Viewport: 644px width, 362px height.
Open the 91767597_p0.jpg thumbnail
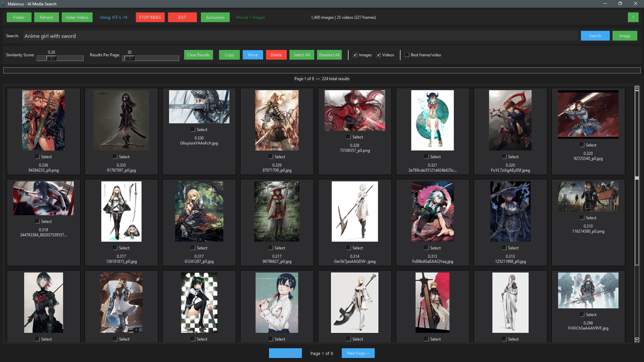[122, 120]
